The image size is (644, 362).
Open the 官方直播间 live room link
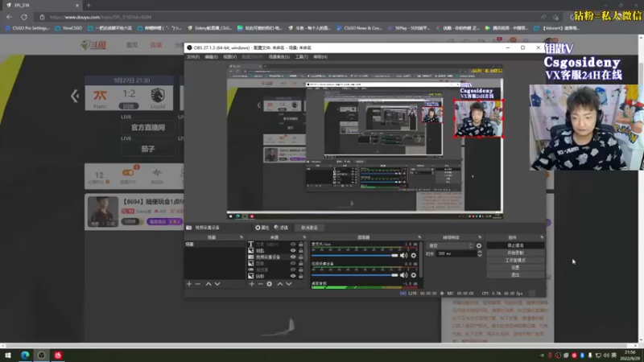pos(148,127)
